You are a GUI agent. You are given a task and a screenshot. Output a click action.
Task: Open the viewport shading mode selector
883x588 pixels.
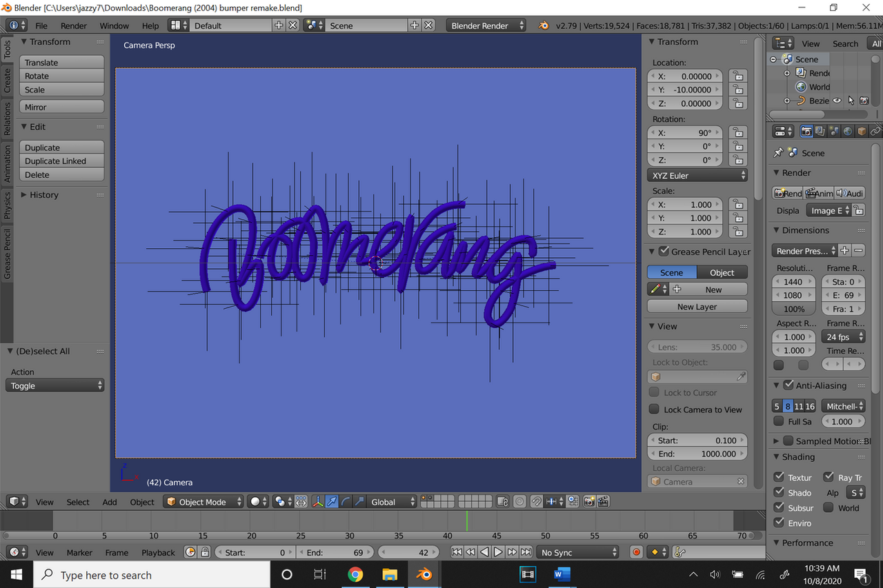point(258,502)
